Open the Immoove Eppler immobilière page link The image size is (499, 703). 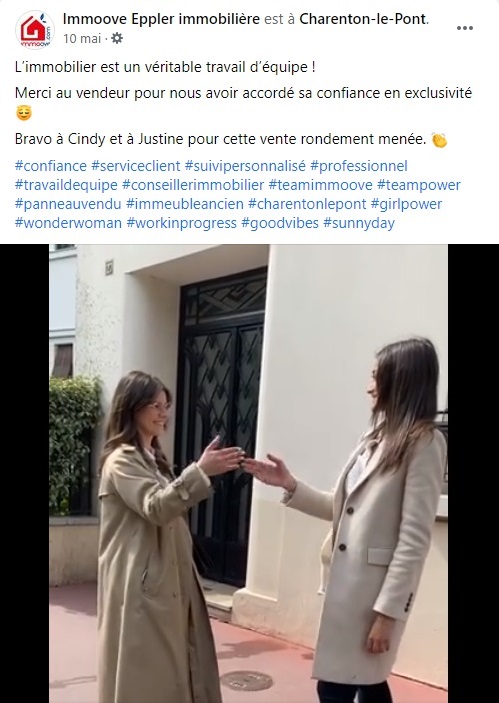pos(161,19)
